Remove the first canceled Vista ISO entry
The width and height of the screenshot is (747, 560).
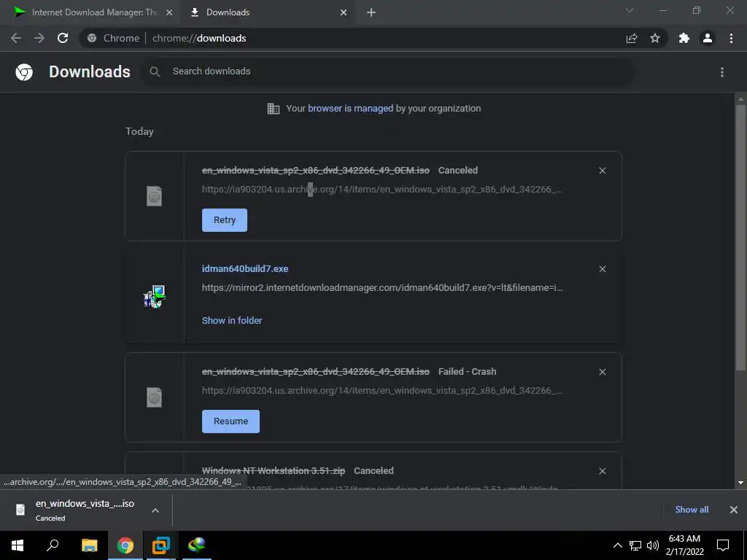[x=602, y=171]
